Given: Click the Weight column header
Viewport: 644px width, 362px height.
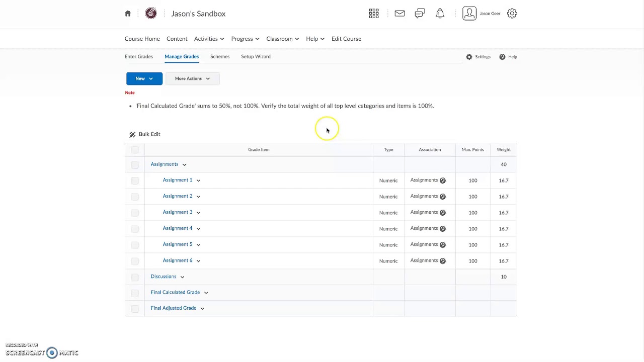Looking at the screenshot, I should coord(504,149).
